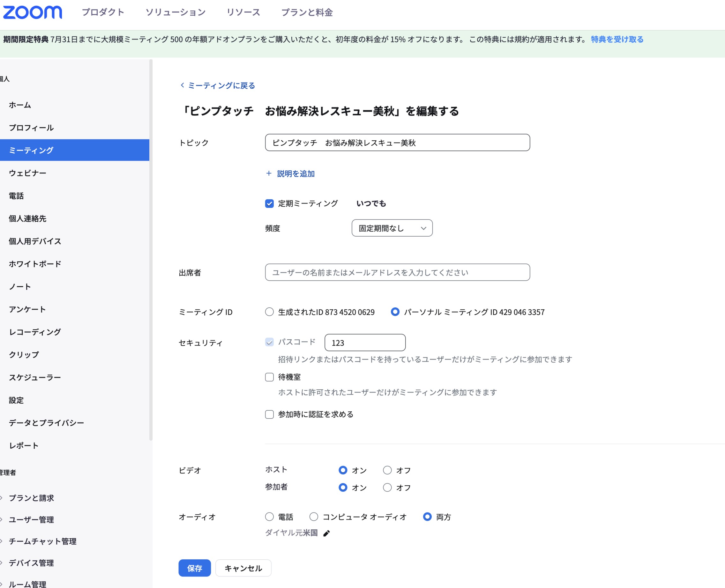Set participant video to オフ
The width and height of the screenshot is (725, 588).
tap(387, 488)
